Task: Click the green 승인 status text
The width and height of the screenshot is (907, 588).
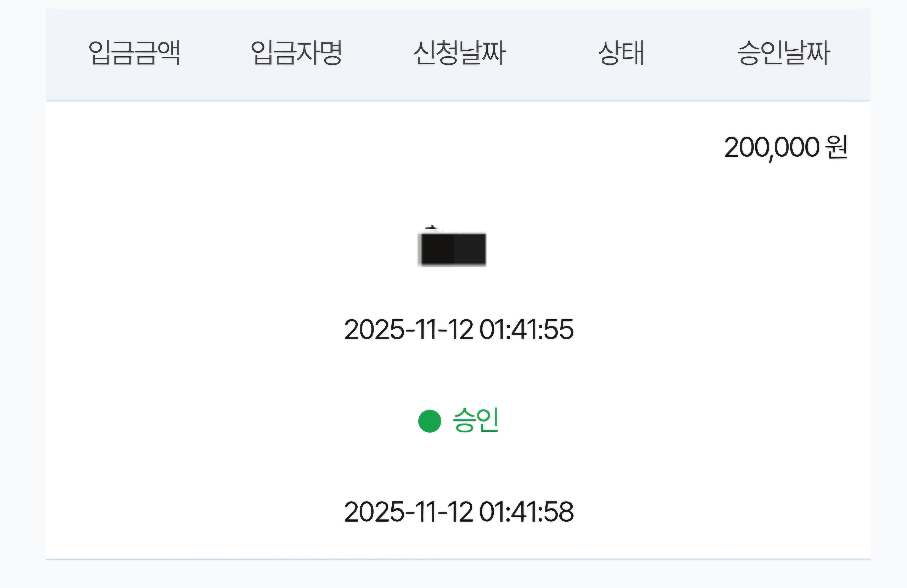Action: pyautogui.click(x=476, y=420)
